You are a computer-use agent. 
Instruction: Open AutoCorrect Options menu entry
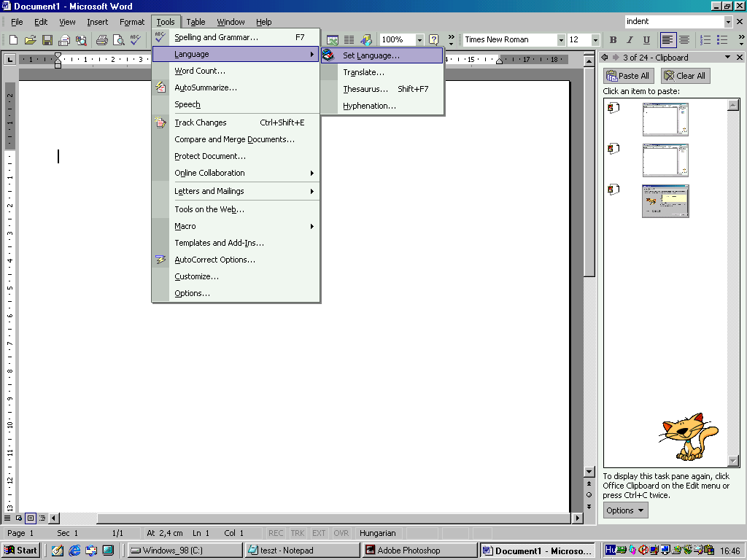click(x=236, y=260)
